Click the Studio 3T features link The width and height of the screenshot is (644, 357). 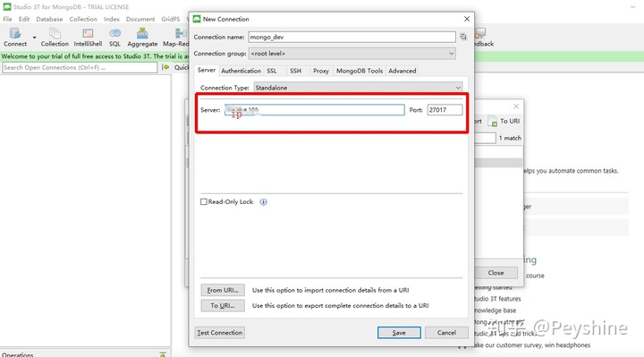[497, 299]
